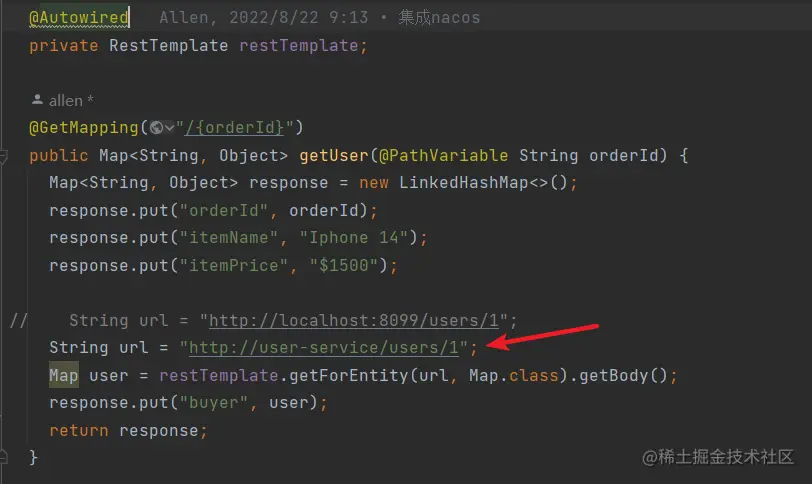Image resolution: width=812 pixels, height=484 pixels.
Task: Click the author person icon beside 'allen'
Action: click(37, 99)
